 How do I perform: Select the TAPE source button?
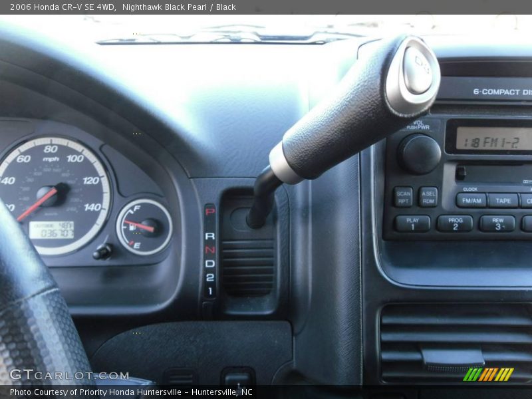coord(503,201)
